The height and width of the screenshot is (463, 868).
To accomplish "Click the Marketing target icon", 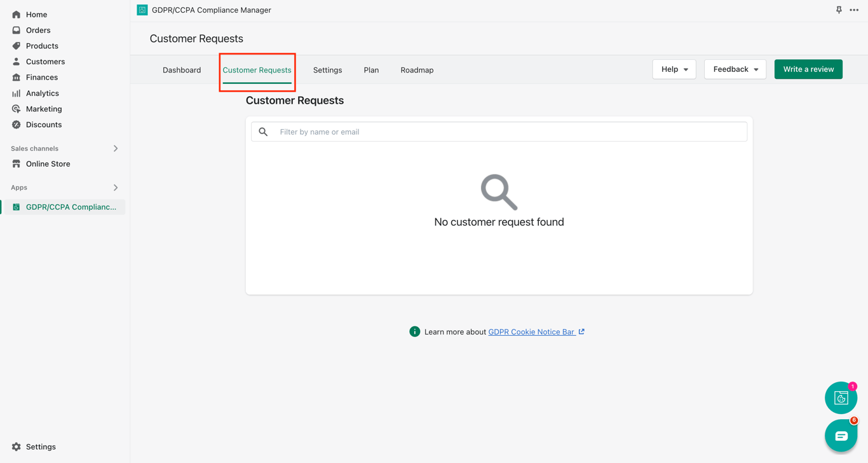I will pyautogui.click(x=17, y=109).
